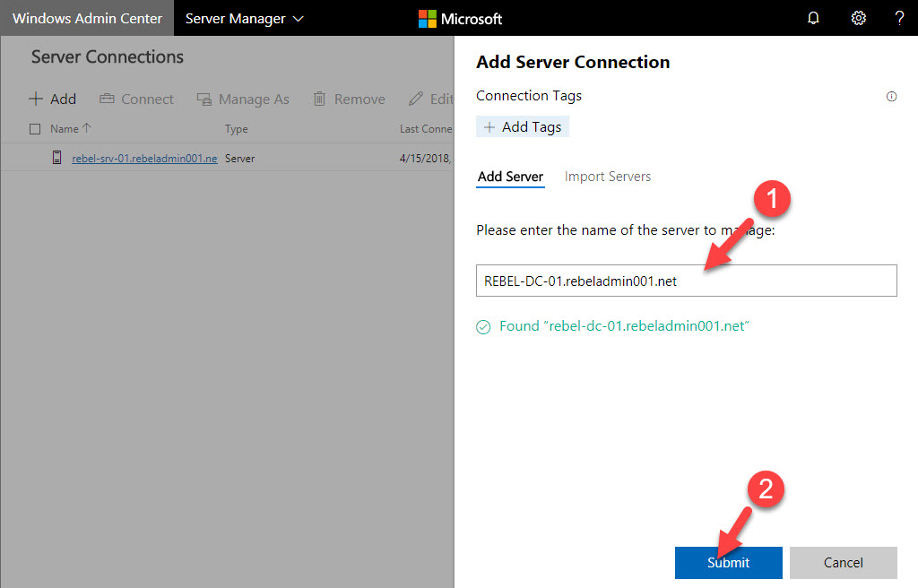Viewport: 918px width, 588px height.
Task: Click the Microsoft logo
Action: coord(460,19)
